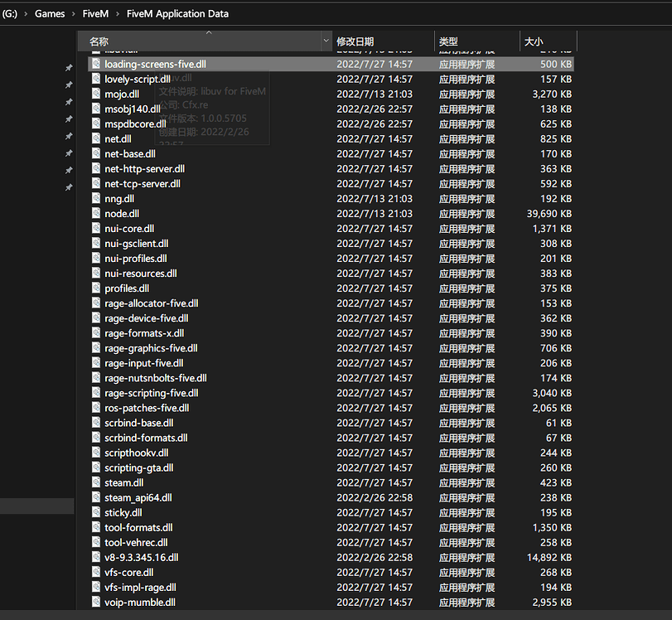Click the rage-graphics-five.dll file icon
This screenshot has width=672, height=620.
[94, 347]
